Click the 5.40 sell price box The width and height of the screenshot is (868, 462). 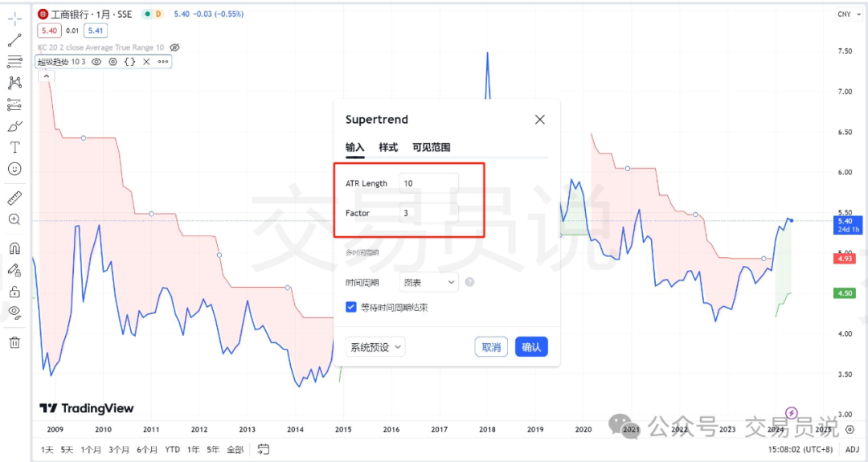49,31
